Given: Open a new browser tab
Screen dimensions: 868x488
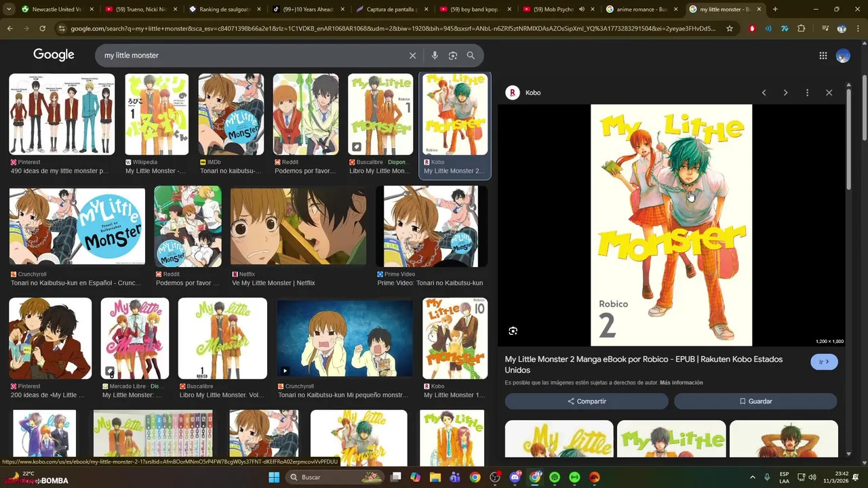Looking at the screenshot, I should pyautogui.click(x=775, y=9).
